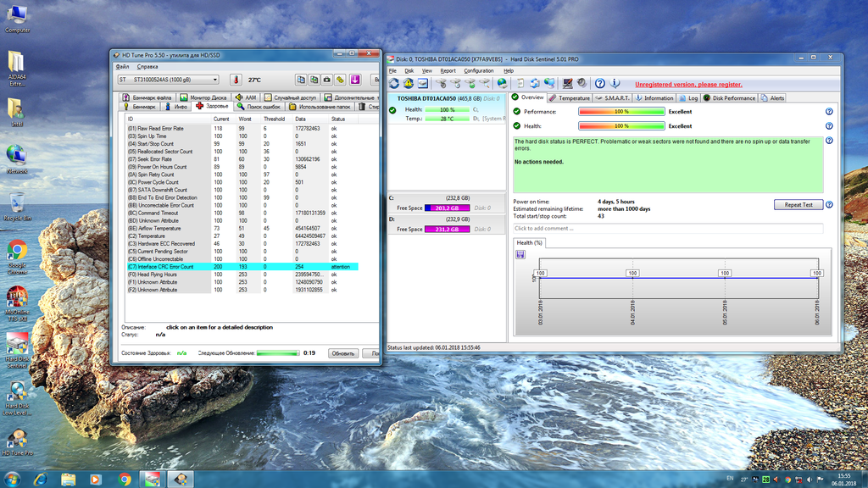The height and width of the screenshot is (488, 868).
Task: Switch to the Поиск ошибок tab
Action: (259, 107)
